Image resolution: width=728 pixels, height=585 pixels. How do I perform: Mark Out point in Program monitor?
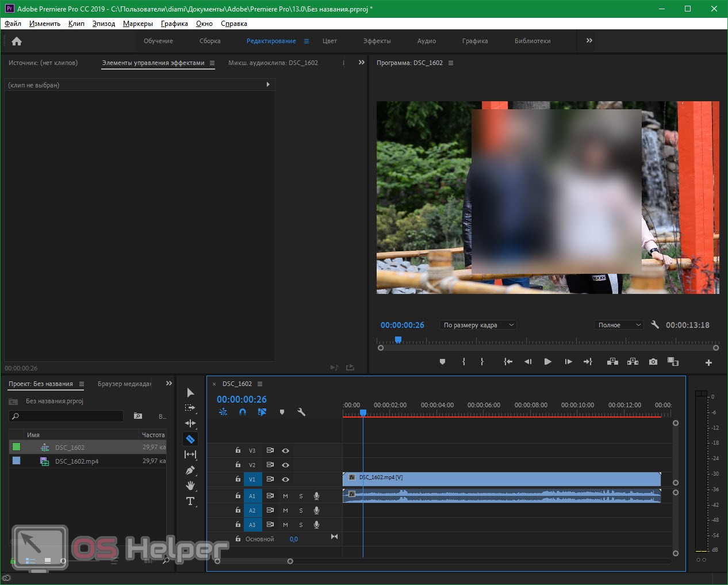pyautogui.click(x=482, y=362)
